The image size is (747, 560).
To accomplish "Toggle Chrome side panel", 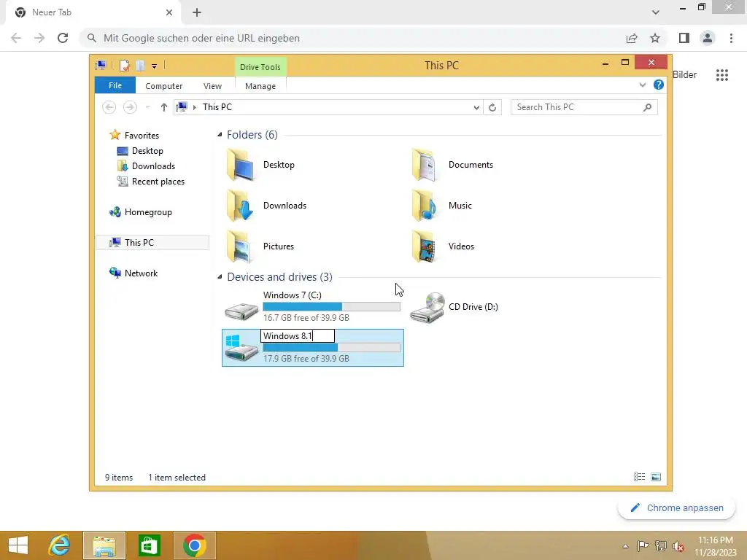I will pyautogui.click(x=684, y=38).
